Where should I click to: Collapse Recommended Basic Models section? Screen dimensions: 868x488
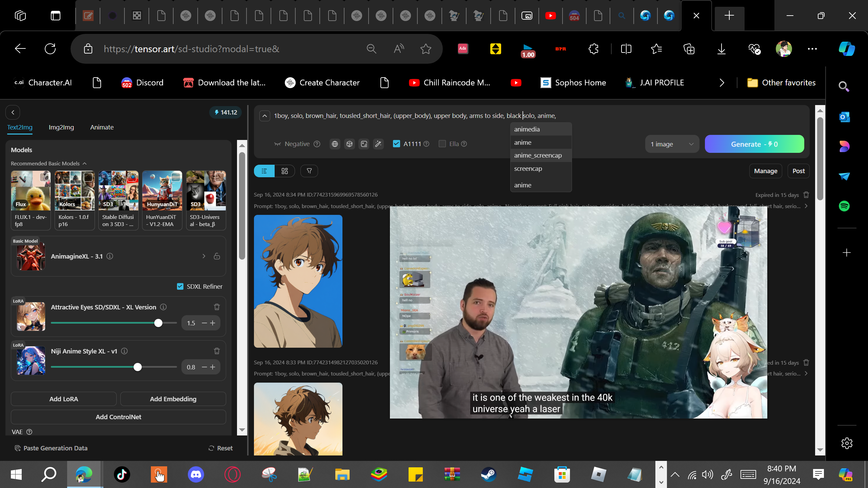coord(49,164)
